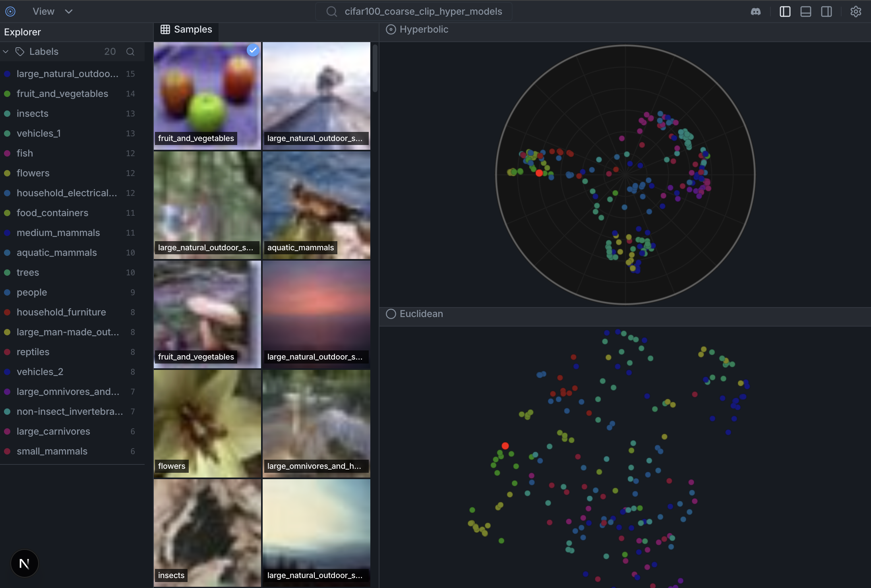Click the Nomic logo in the bottom corner
The height and width of the screenshot is (588, 871).
click(x=24, y=563)
